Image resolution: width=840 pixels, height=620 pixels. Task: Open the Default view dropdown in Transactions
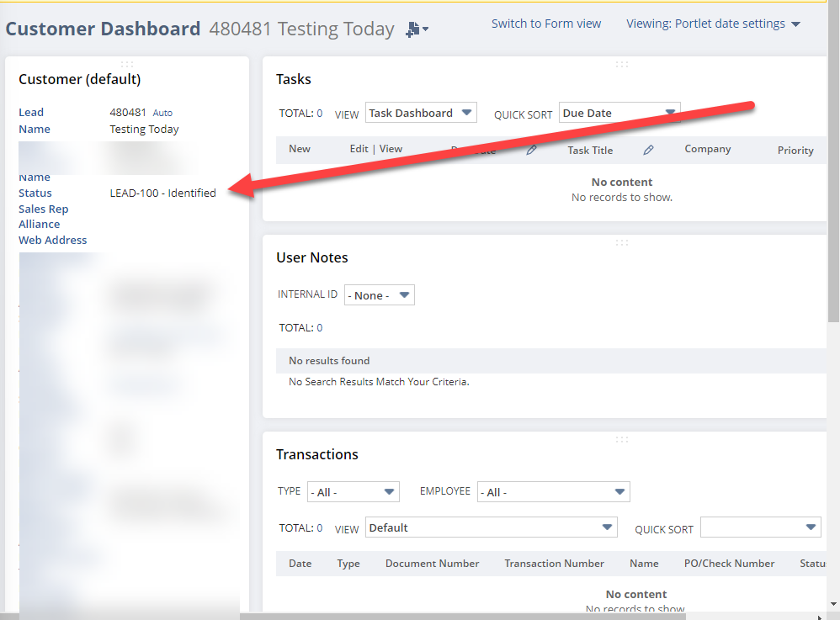tap(492, 528)
